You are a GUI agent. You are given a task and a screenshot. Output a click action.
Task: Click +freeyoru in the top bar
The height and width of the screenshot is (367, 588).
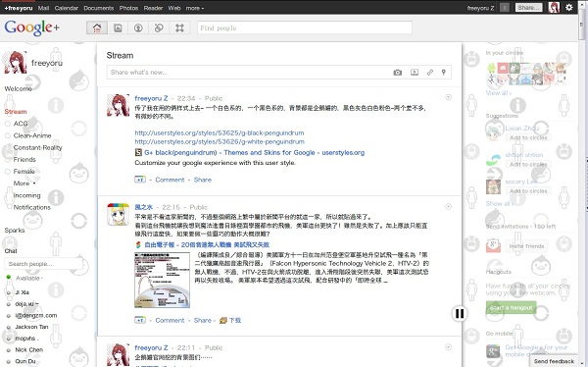pos(18,8)
